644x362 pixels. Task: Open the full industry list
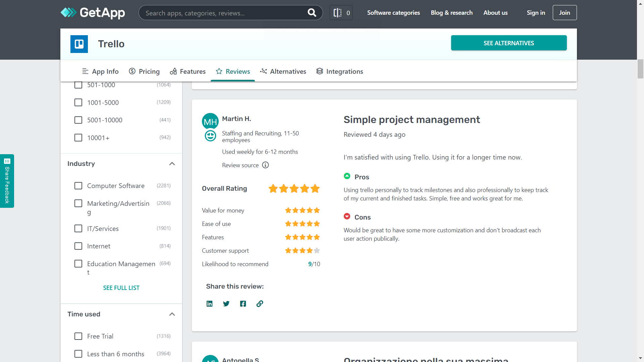[x=121, y=288]
